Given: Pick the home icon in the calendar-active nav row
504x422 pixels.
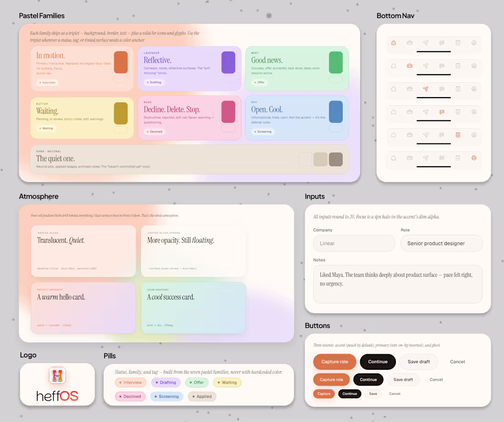Looking at the screenshot, I should click(x=394, y=135).
